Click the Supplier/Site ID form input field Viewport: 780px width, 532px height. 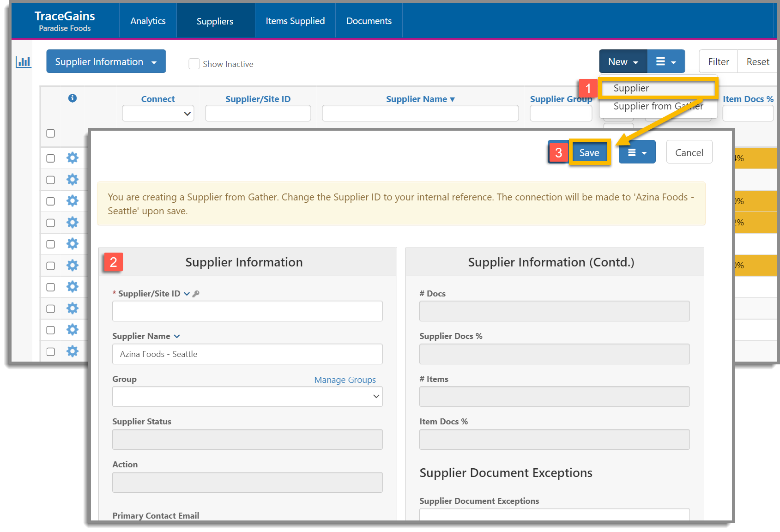pyautogui.click(x=248, y=311)
